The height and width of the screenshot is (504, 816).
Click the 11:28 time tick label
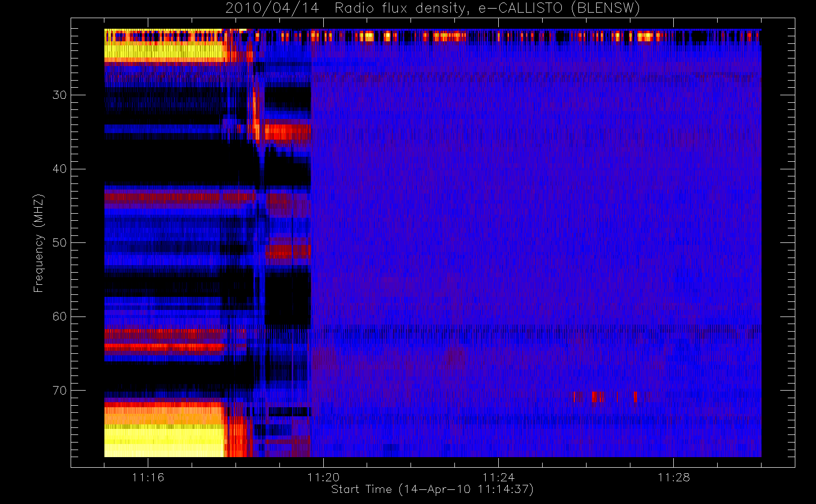click(674, 477)
